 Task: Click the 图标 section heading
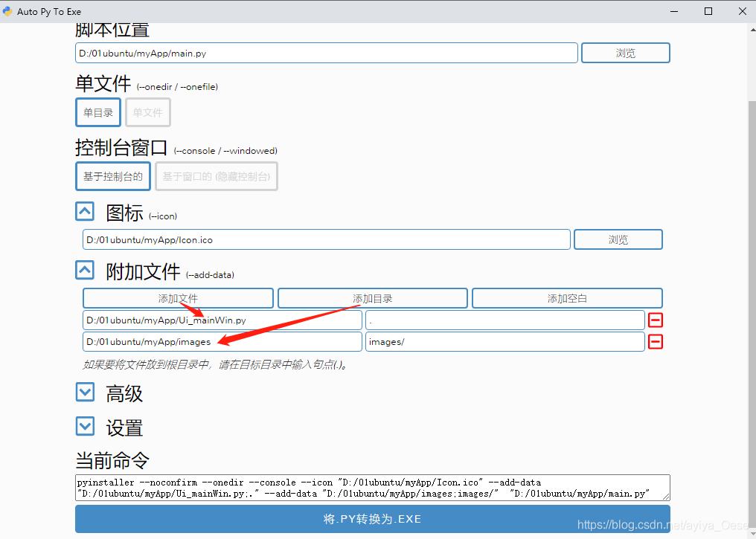click(124, 213)
